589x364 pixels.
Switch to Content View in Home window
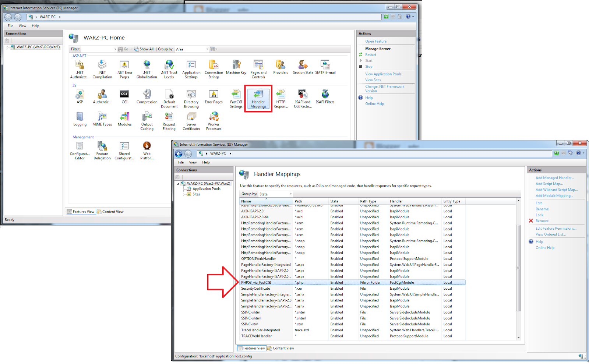tap(110, 212)
